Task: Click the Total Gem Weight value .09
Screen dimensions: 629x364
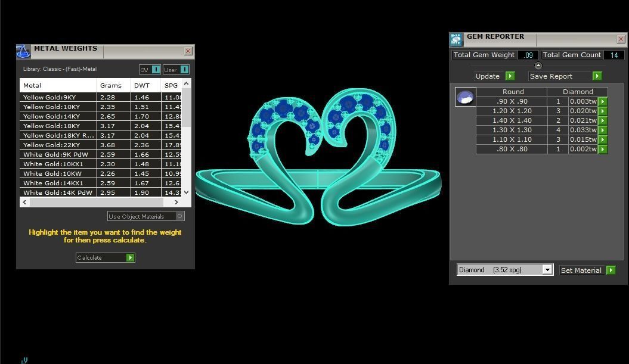Action: click(x=528, y=55)
